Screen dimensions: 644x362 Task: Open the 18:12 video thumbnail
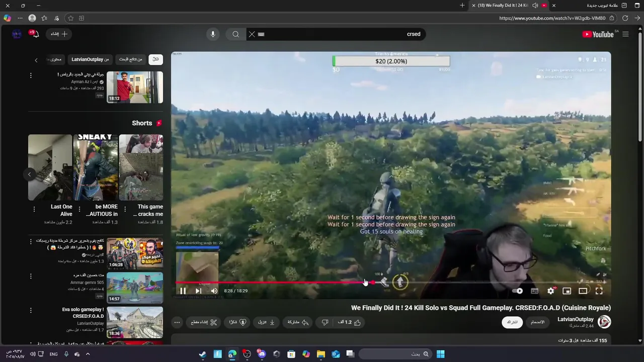(135, 87)
